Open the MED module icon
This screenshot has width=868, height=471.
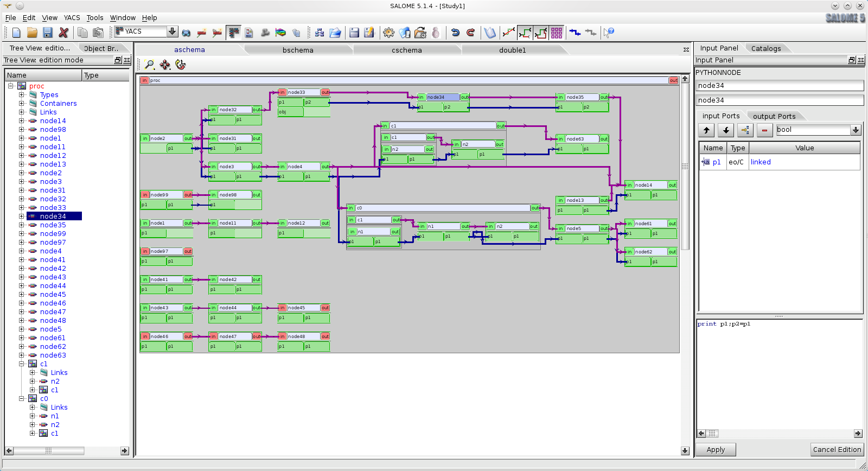[x=249, y=33]
